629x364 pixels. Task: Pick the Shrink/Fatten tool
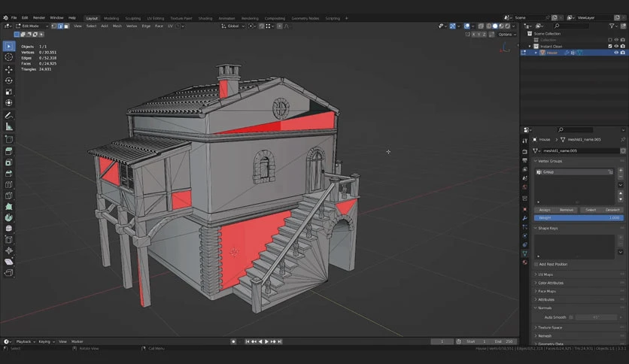coord(8,250)
